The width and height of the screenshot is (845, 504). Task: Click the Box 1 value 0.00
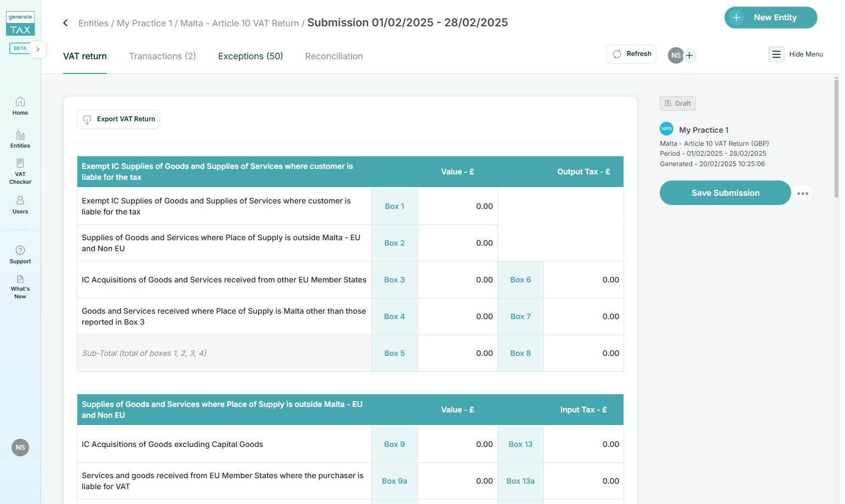(x=484, y=206)
